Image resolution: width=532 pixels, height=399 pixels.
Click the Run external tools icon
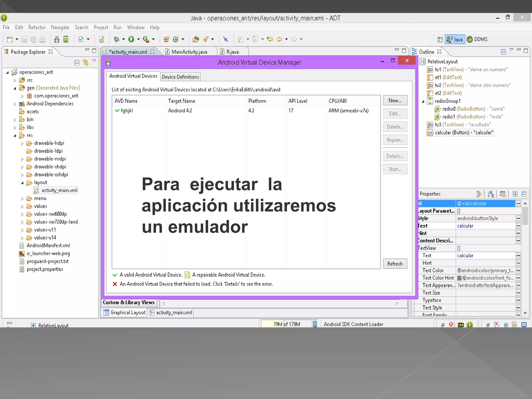[x=146, y=39]
